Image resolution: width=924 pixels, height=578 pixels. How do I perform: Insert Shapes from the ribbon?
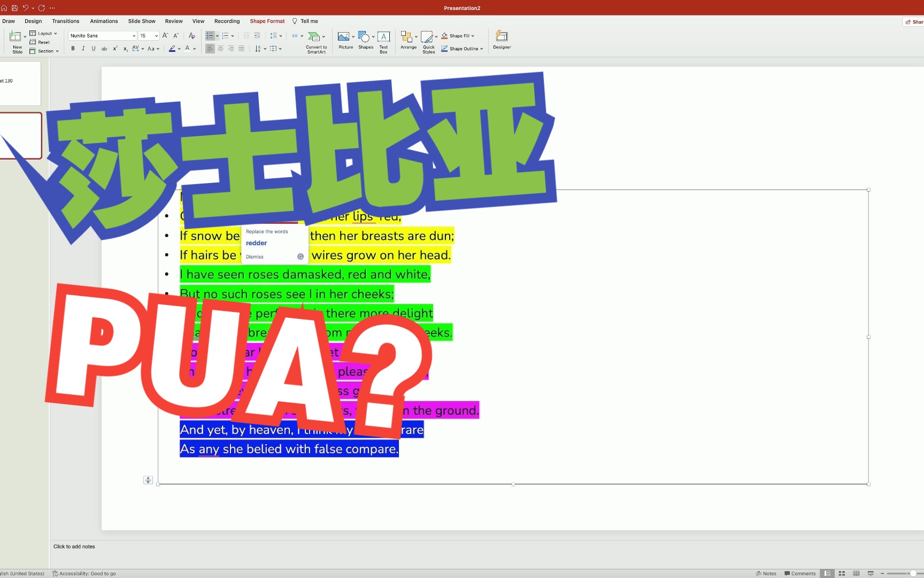coord(366,40)
